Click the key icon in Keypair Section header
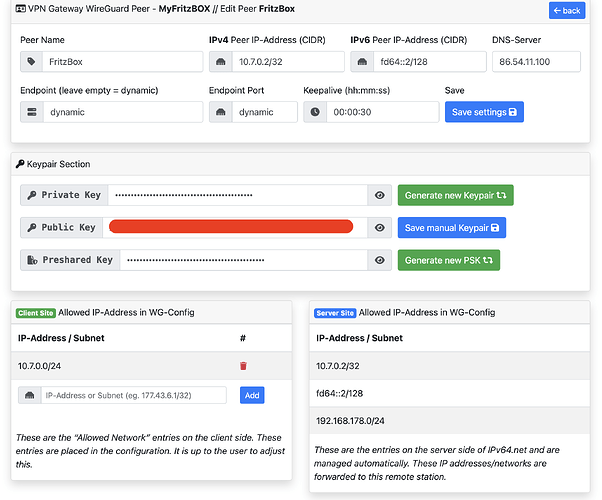The image size is (602, 500). coord(20,164)
